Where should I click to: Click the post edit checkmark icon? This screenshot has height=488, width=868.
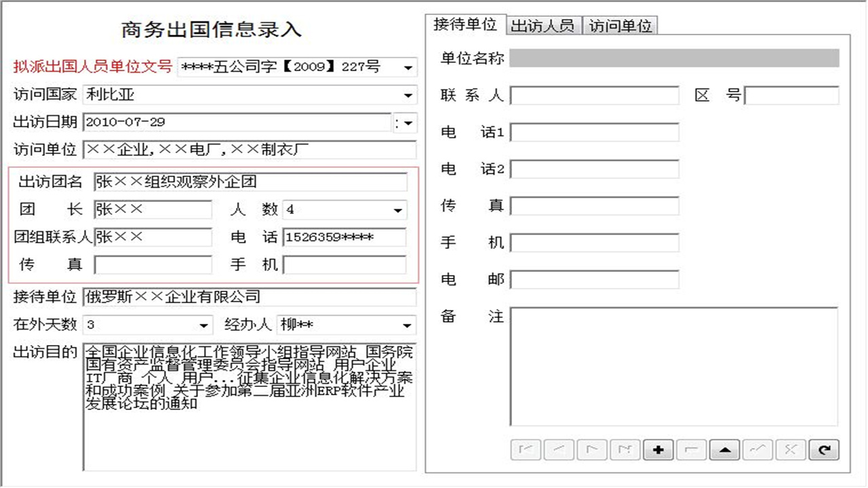pyautogui.click(x=758, y=449)
